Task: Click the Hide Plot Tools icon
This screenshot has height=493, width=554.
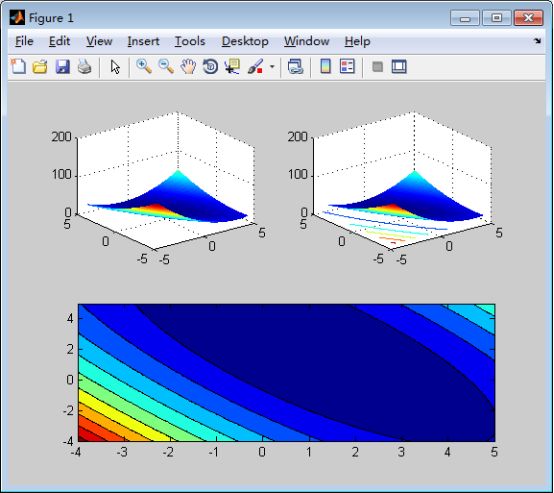Action: pos(378,66)
